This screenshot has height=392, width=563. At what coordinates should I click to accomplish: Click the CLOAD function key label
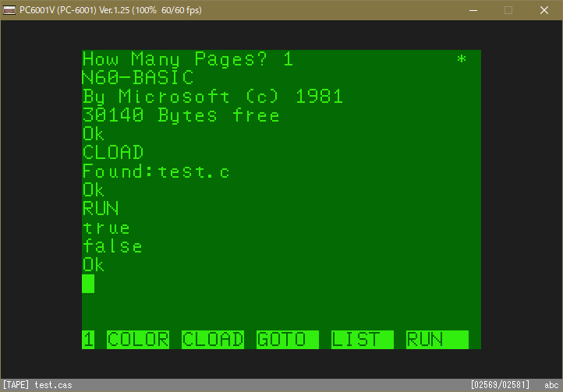coord(213,340)
